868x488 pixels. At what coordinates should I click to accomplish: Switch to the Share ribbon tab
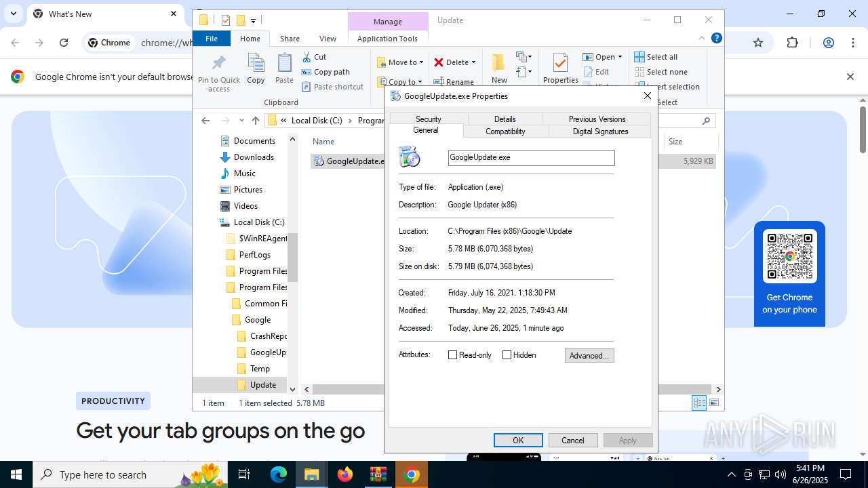coord(290,39)
